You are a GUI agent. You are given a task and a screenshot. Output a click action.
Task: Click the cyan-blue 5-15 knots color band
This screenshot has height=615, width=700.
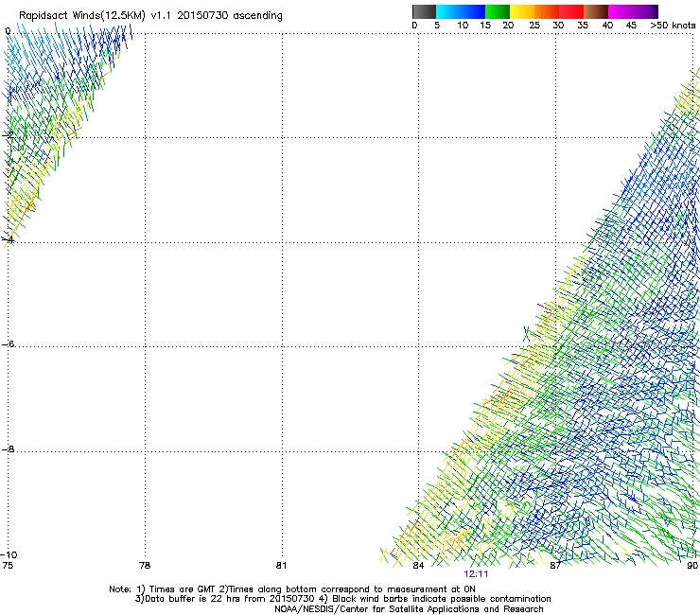tap(461, 12)
